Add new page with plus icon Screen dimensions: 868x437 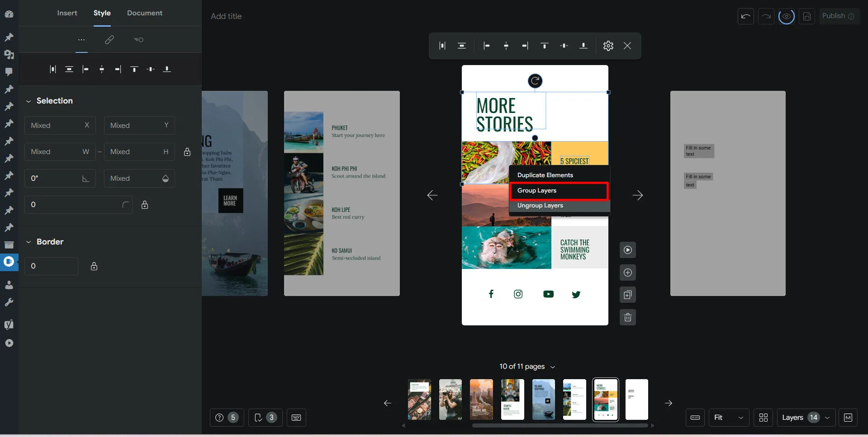pyautogui.click(x=627, y=273)
